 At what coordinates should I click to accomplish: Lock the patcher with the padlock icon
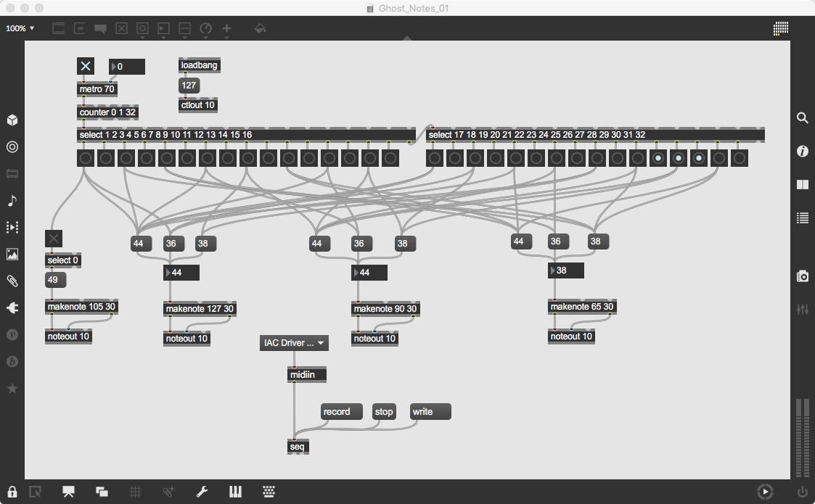pos(12,492)
